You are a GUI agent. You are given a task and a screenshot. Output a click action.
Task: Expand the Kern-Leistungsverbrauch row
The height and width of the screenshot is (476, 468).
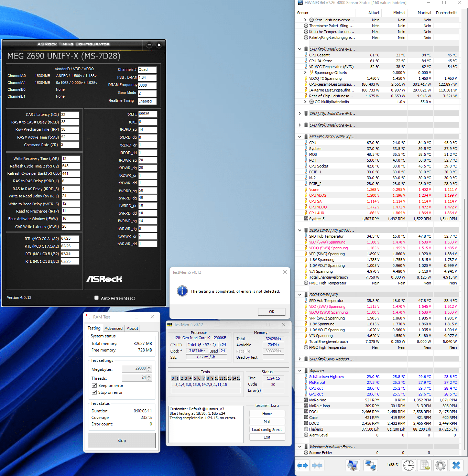click(305, 20)
